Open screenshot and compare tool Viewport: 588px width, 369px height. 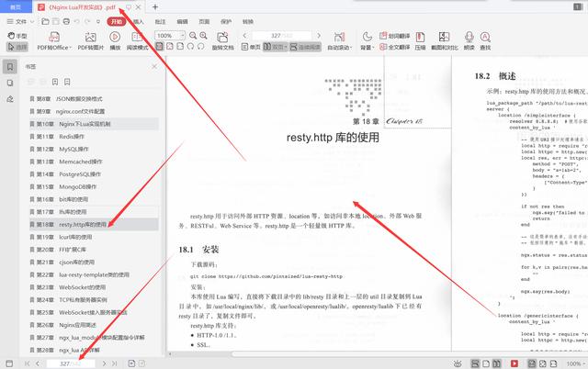[445, 40]
